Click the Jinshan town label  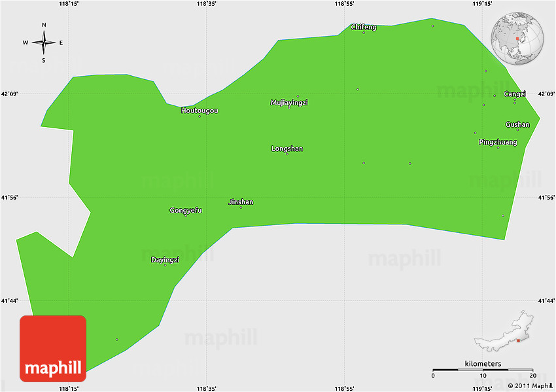tap(241, 202)
